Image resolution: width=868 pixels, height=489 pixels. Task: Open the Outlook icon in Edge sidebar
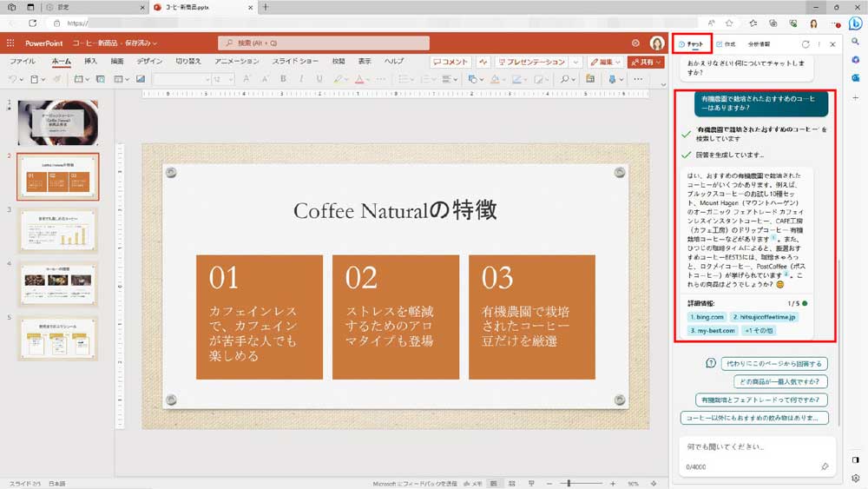pos(855,78)
